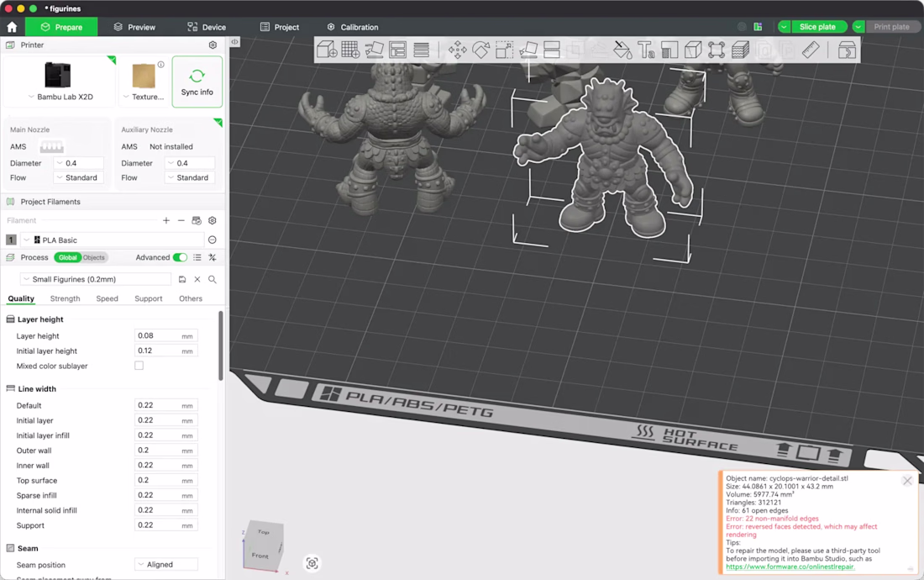Open the Seam position Aligned dropdown
Screen dimensions: 924x580
pyautogui.click(x=166, y=565)
